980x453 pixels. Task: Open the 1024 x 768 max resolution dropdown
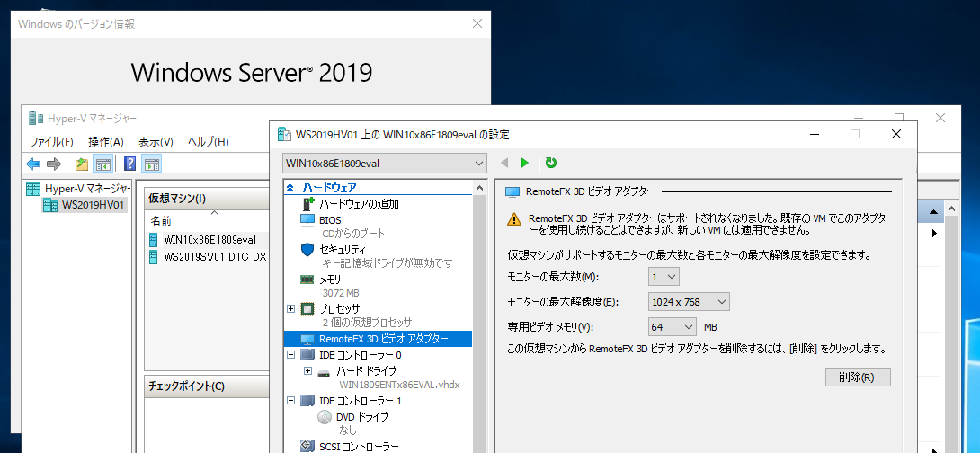pyautogui.click(x=689, y=302)
